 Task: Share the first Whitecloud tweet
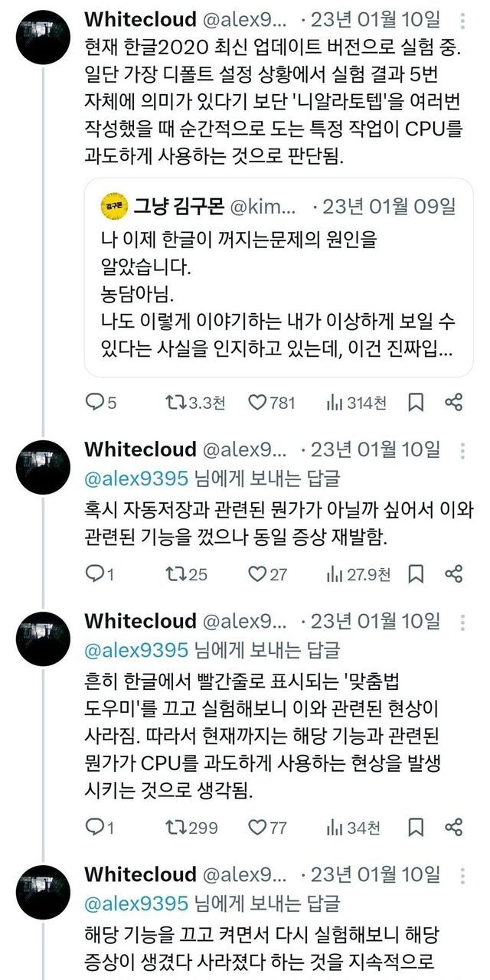453,402
